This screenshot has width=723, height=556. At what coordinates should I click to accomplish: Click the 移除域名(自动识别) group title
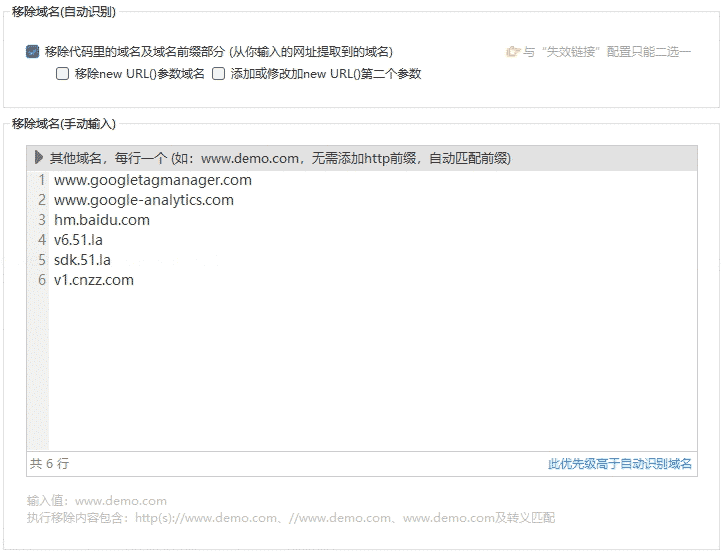pyautogui.click(x=64, y=12)
